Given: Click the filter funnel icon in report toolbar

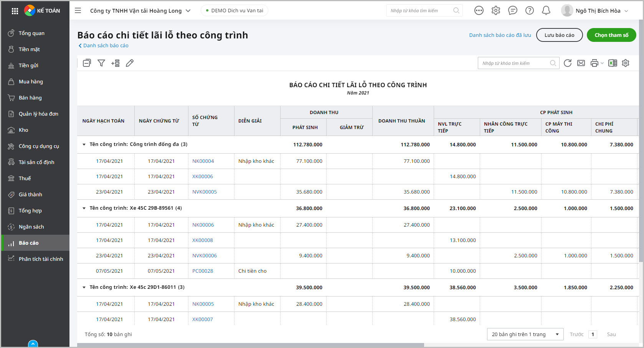Looking at the screenshot, I should click(x=101, y=63).
